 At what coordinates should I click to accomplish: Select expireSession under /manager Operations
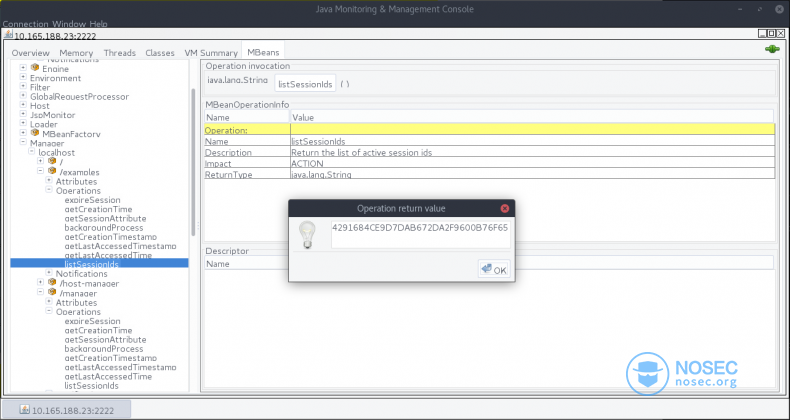[92, 321]
